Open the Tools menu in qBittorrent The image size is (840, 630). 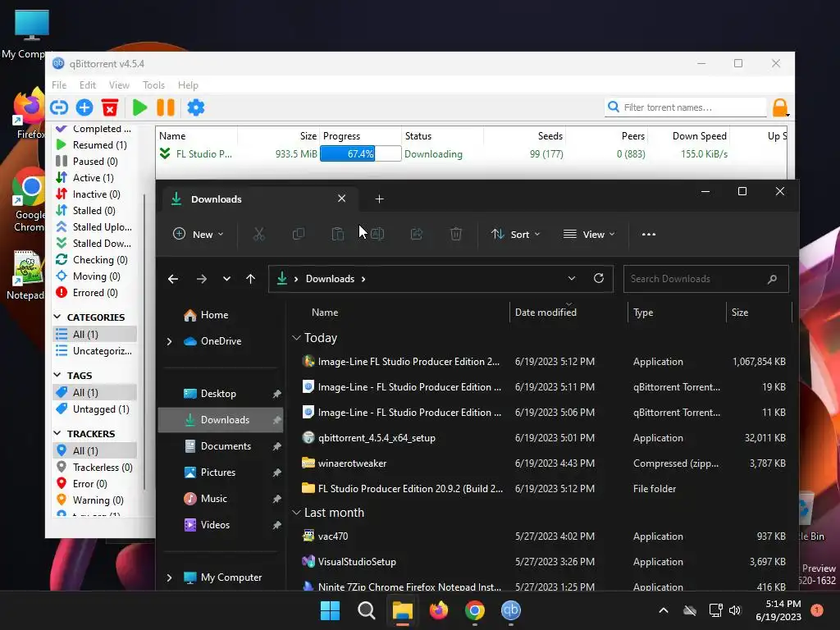tap(153, 85)
